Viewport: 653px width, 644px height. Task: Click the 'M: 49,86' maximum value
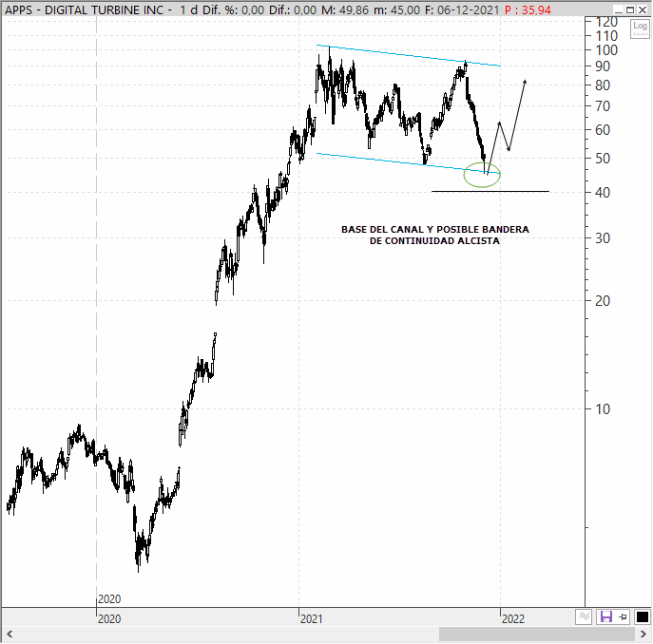click(x=345, y=9)
